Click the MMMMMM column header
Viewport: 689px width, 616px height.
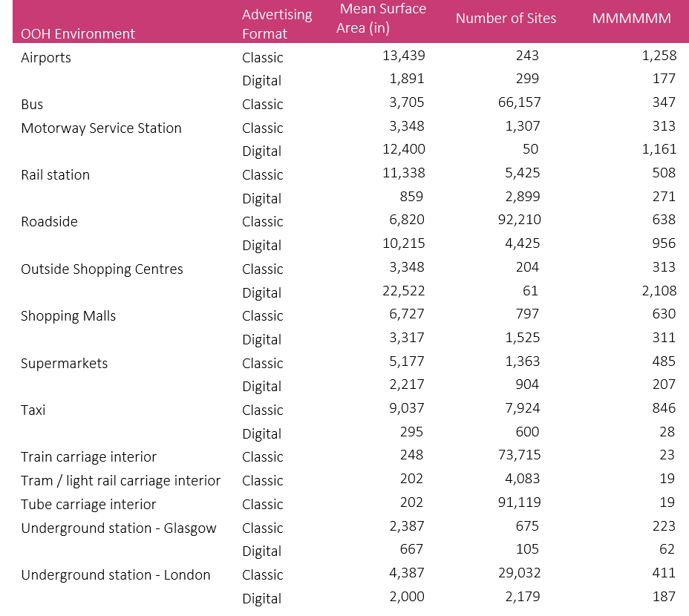631,19
